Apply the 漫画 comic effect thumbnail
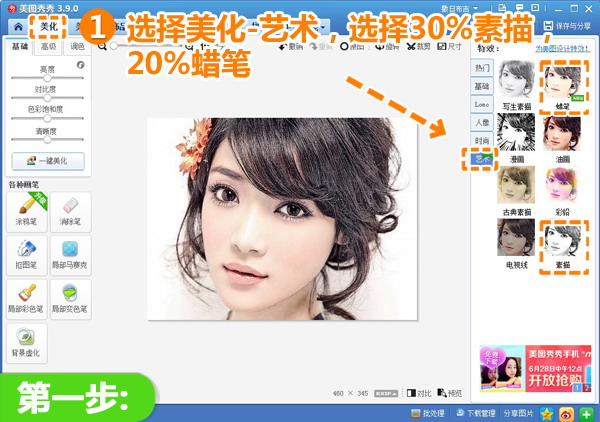 [x=516, y=132]
